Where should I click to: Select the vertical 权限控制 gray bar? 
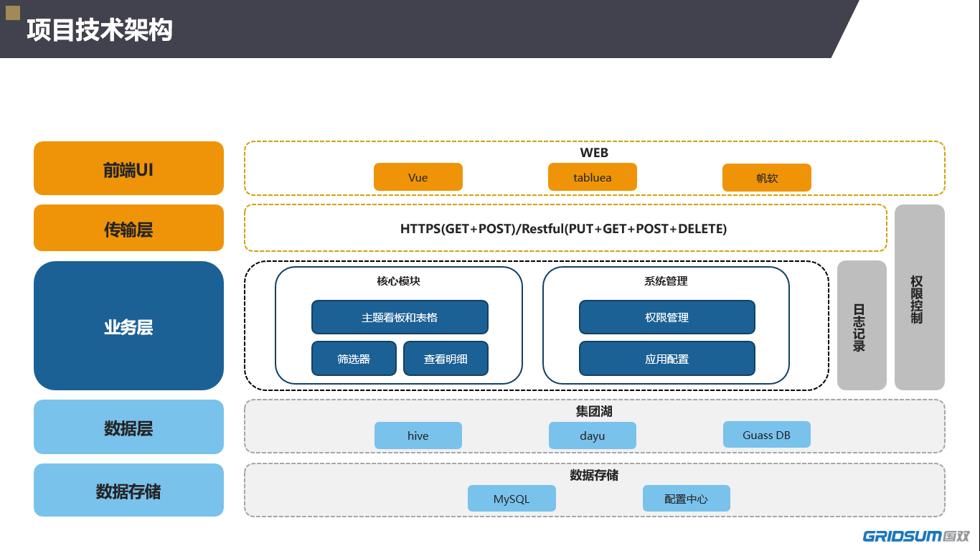click(919, 298)
